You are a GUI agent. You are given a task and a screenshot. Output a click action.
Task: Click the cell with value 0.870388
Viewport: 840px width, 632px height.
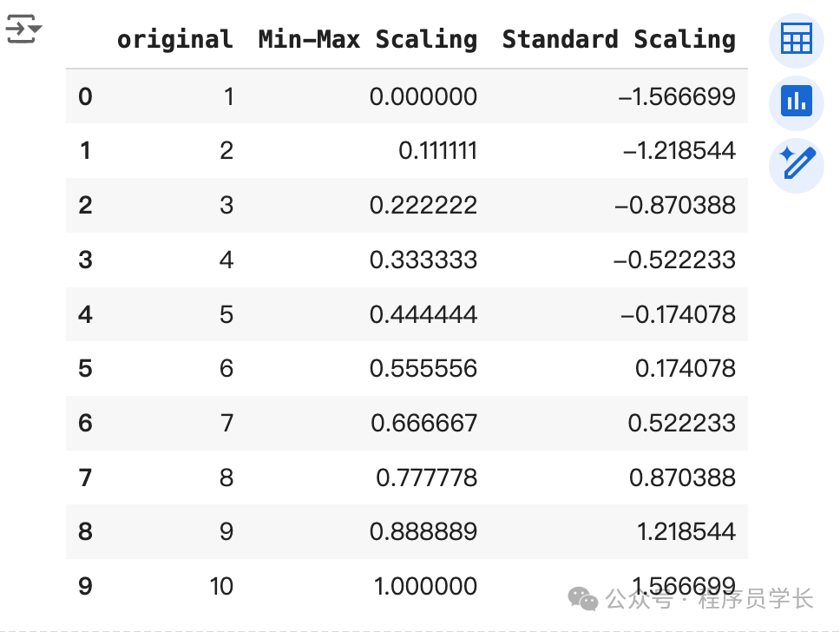point(686,477)
